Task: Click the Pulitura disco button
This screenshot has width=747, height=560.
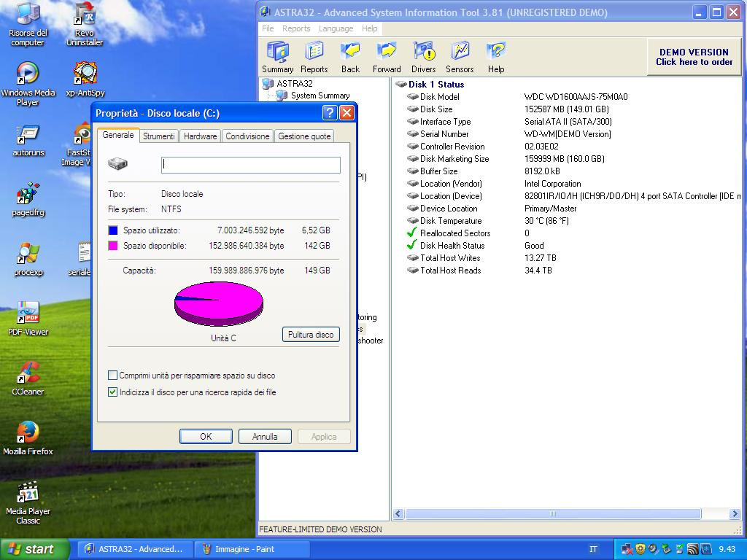Action: click(310, 335)
